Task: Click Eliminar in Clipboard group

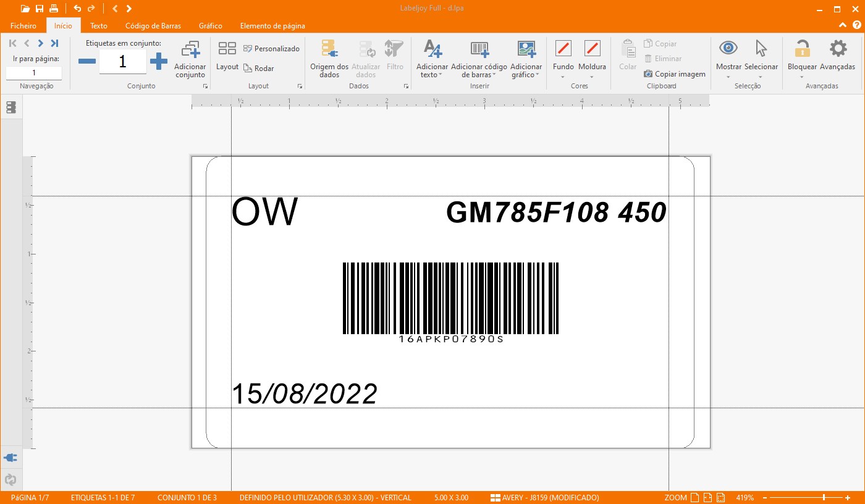Action: (x=663, y=59)
